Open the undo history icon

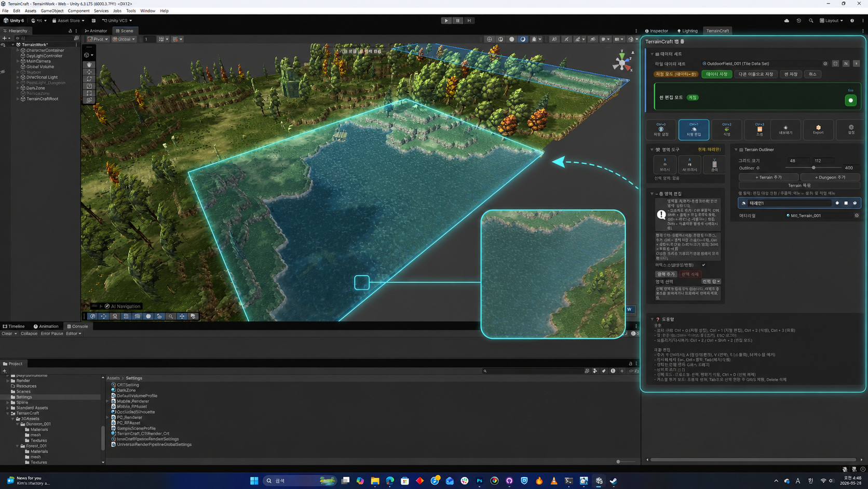click(x=798, y=21)
